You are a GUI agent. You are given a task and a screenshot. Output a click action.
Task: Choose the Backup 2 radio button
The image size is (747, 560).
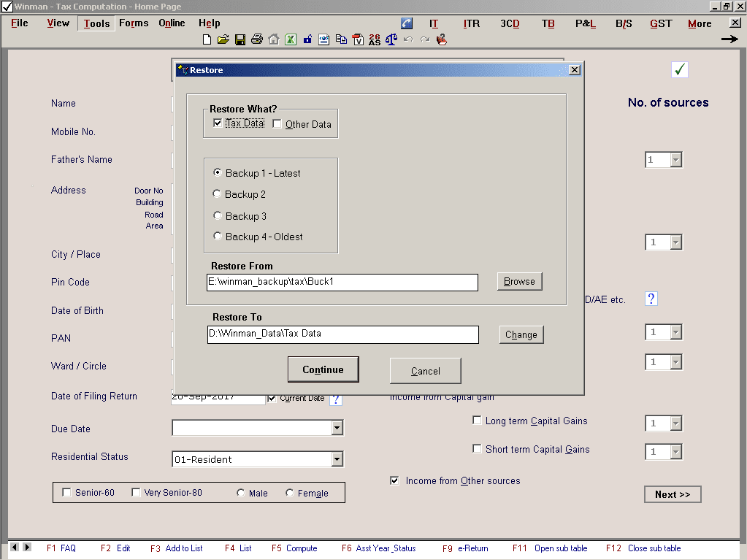[217, 194]
